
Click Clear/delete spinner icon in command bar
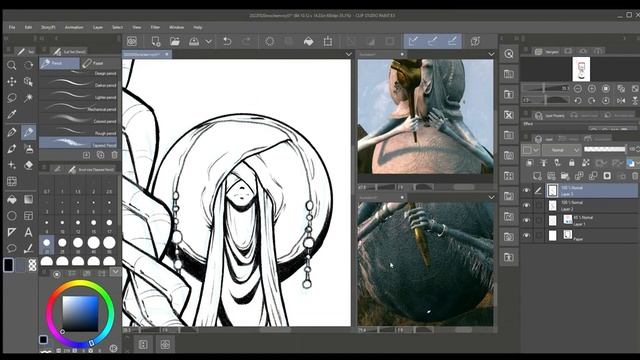[269, 41]
